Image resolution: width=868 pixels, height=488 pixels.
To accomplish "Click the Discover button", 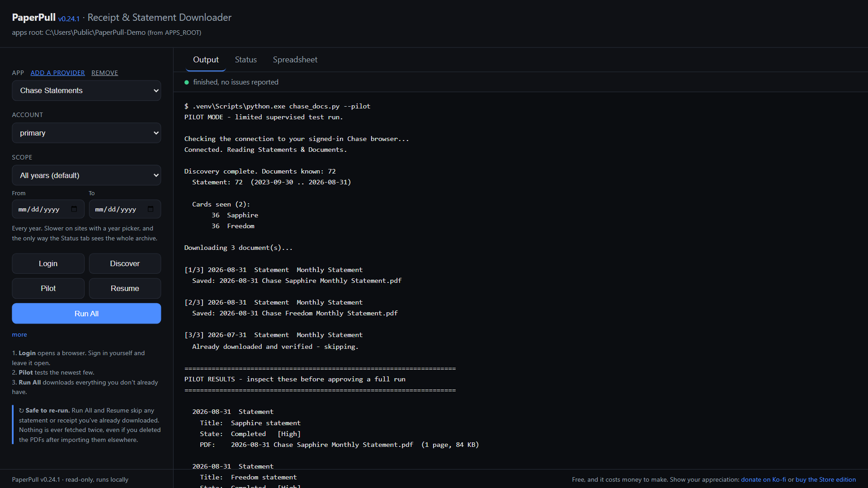I will pyautogui.click(x=125, y=263).
